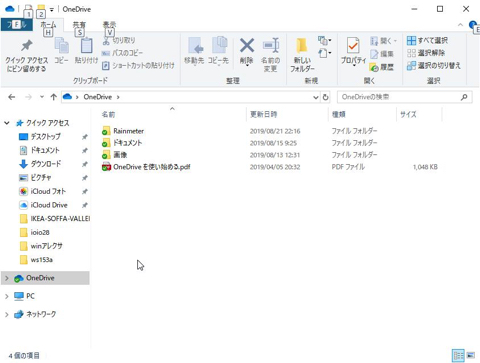This screenshot has height=363, width=480.
Task: Open Recent locations dropdown arrow
Action: pos(42,97)
